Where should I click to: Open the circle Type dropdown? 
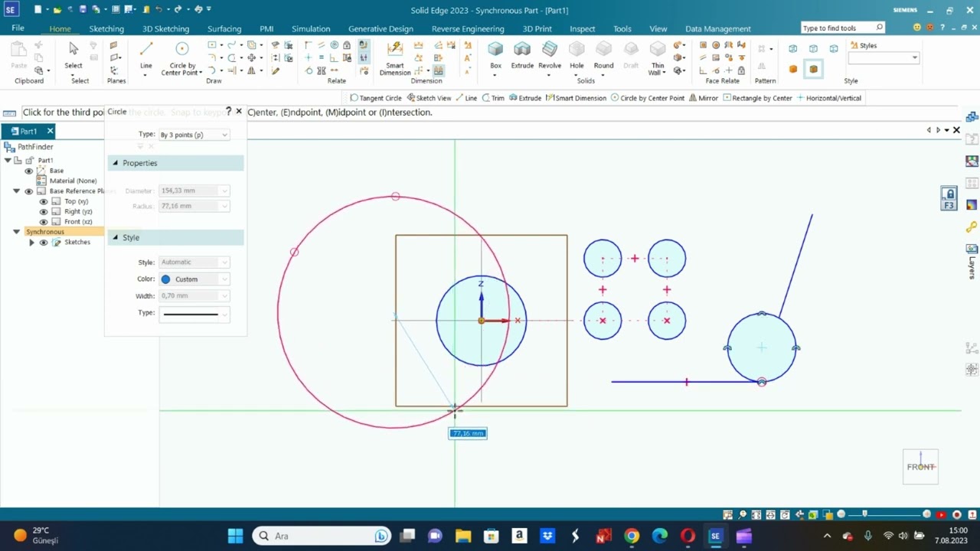tap(194, 135)
